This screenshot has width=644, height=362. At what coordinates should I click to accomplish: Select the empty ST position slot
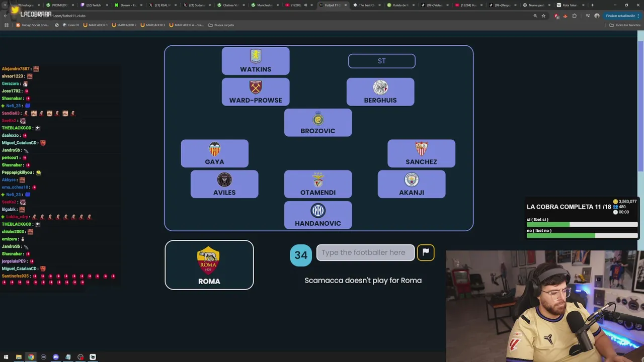coord(382,61)
